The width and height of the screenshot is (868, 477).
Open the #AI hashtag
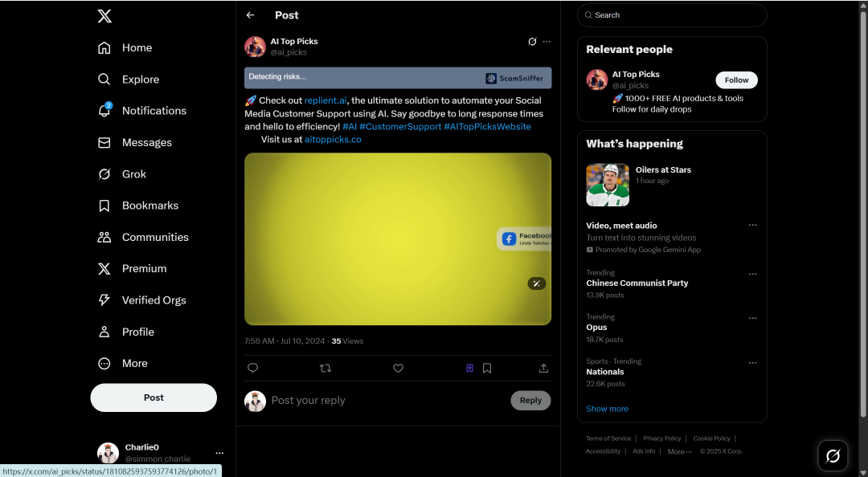pos(350,126)
